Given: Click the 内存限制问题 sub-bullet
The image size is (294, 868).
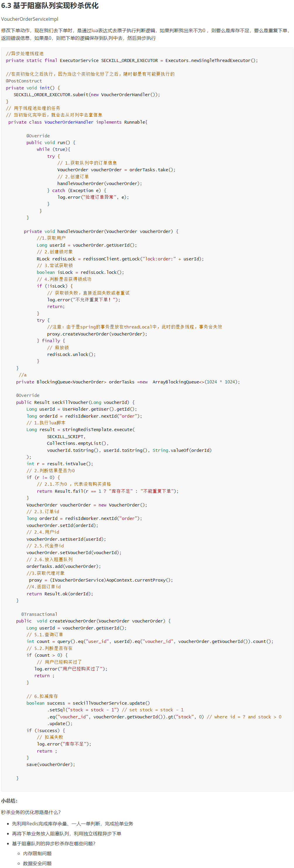Looking at the screenshot, I should [37, 853].
